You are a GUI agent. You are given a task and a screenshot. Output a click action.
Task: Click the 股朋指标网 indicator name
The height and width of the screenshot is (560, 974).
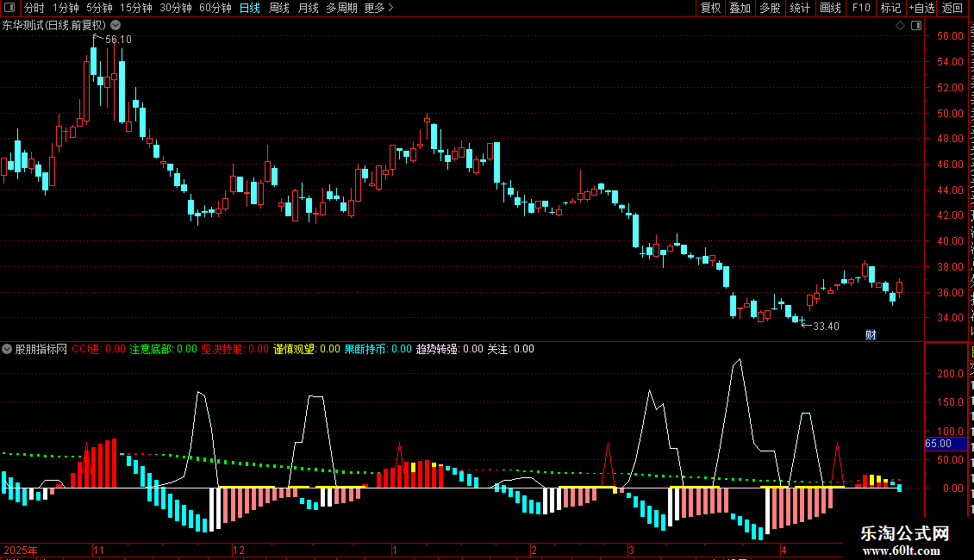pyautogui.click(x=41, y=349)
